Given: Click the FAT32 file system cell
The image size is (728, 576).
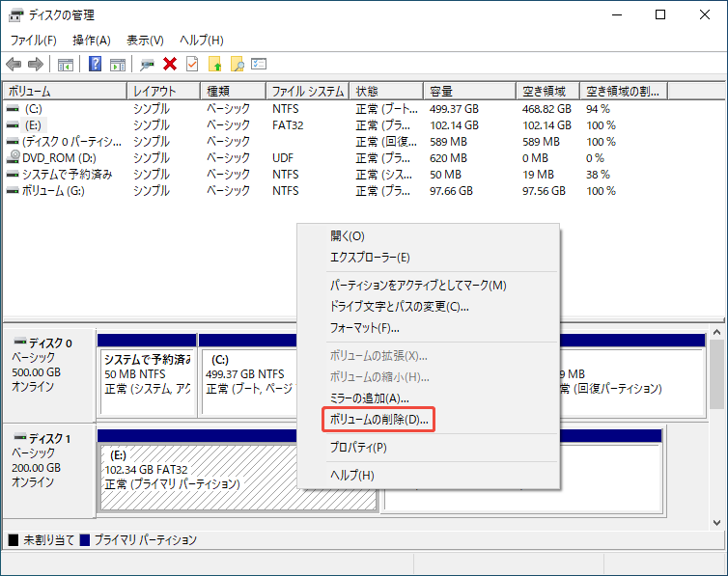Looking at the screenshot, I should [x=288, y=125].
